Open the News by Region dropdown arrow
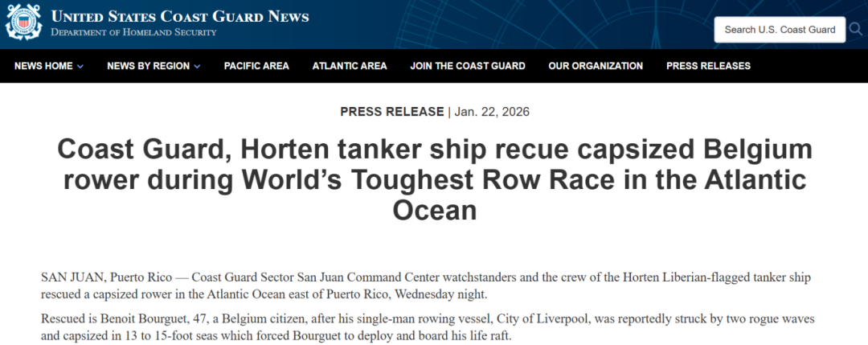 tap(197, 67)
